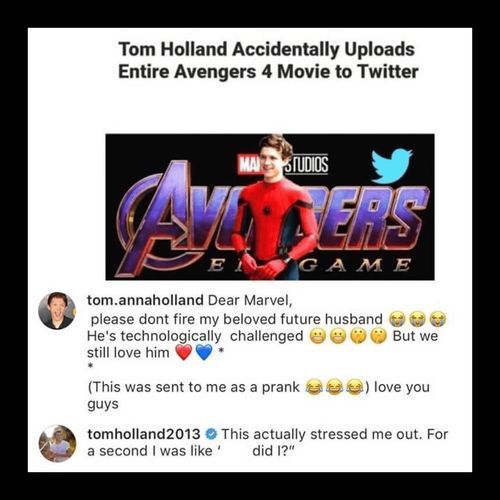Click the 'GAME' text in the banner

click(x=355, y=266)
